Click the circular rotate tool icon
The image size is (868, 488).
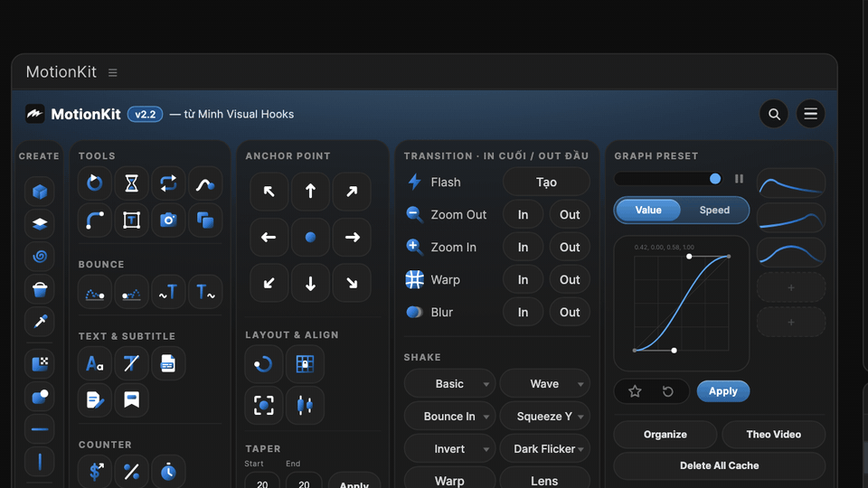pyautogui.click(x=95, y=183)
